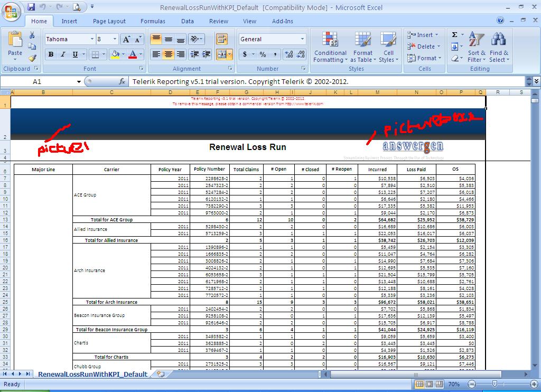Decrease indent in Alignment group
This screenshot has width=541, height=392.
194,54
